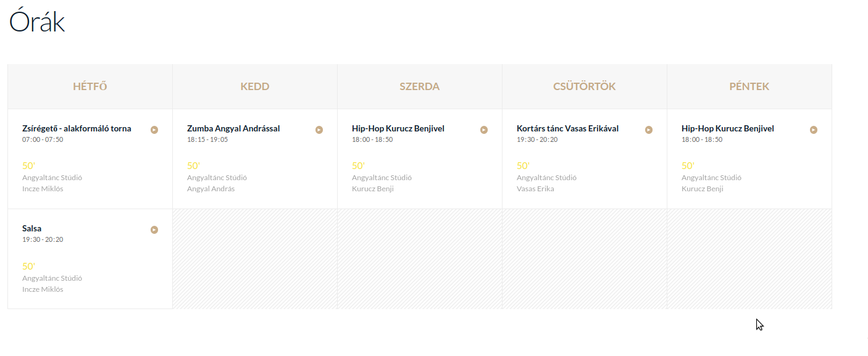Click play icon beside Zsírégető - alakformáló torna
The height and width of the screenshot is (356, 868).
point(154,130)
